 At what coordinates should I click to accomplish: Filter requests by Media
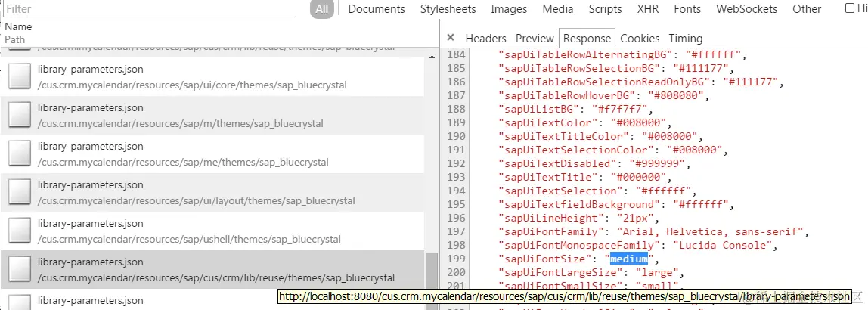[x=557, y=9]
